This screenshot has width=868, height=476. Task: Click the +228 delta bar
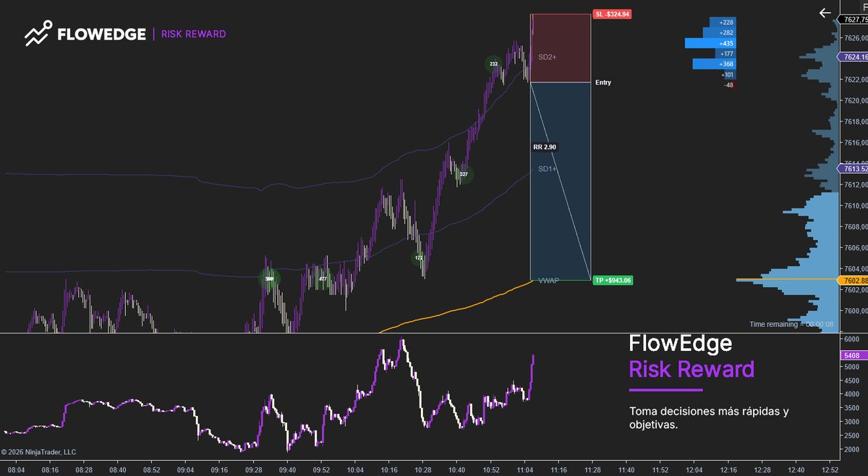[x=722, y=22]
